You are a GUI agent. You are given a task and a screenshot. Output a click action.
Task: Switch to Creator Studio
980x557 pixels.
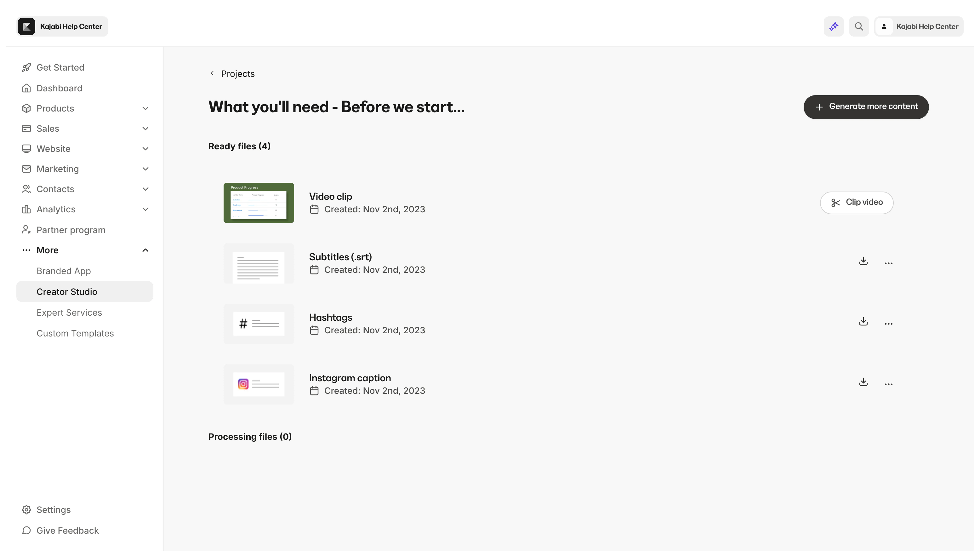(67, 291)
